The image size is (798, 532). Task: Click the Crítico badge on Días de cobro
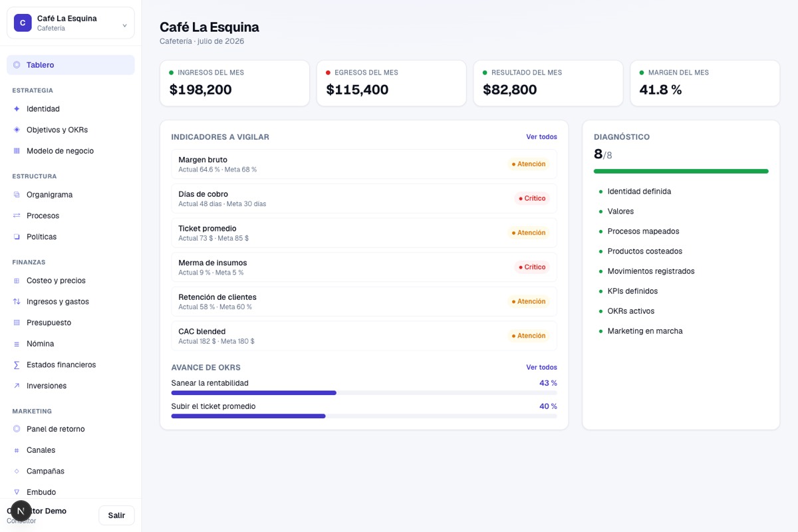click(532, 198)
